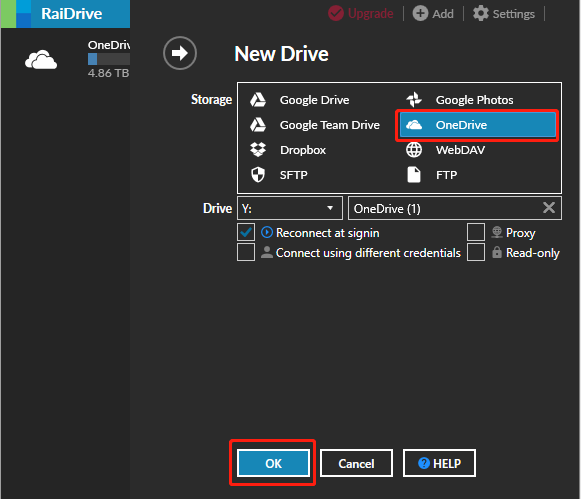
Task: Click the OneDrive usage bar in sidebar
Action: point(109,59)
